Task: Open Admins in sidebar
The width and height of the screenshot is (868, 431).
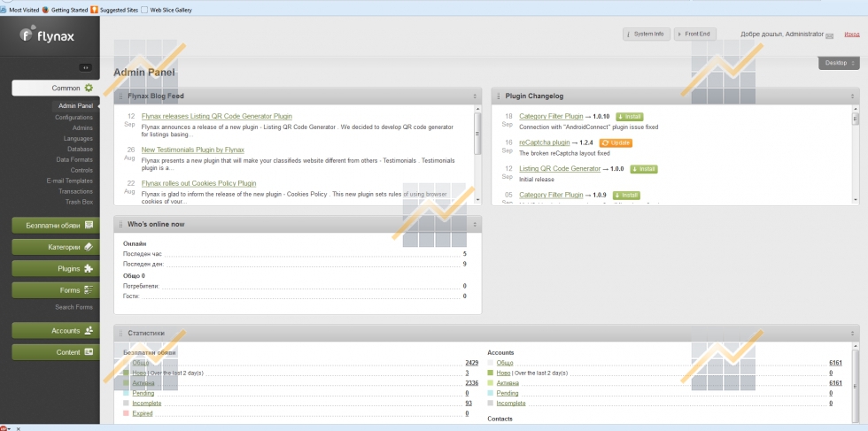Action: 82,127
